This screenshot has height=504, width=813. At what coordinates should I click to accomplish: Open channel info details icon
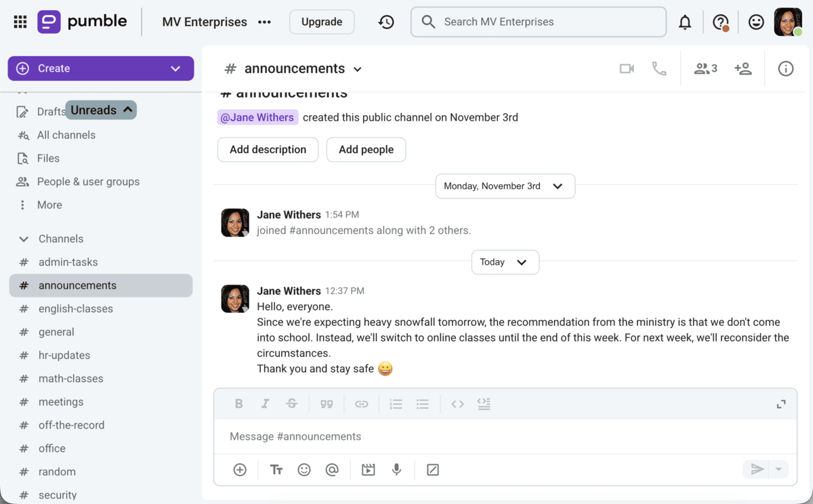click(785, 68)
